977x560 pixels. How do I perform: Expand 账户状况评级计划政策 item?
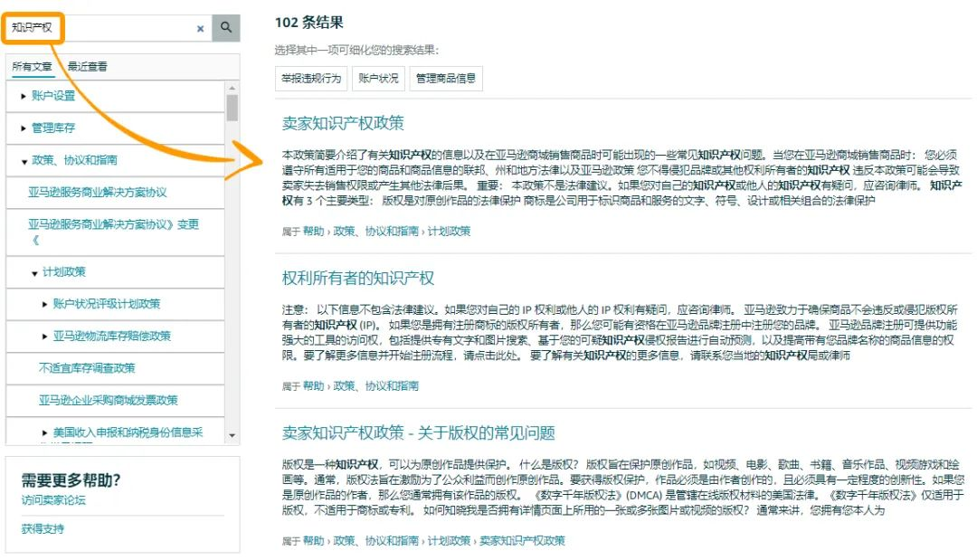(45, 304)
